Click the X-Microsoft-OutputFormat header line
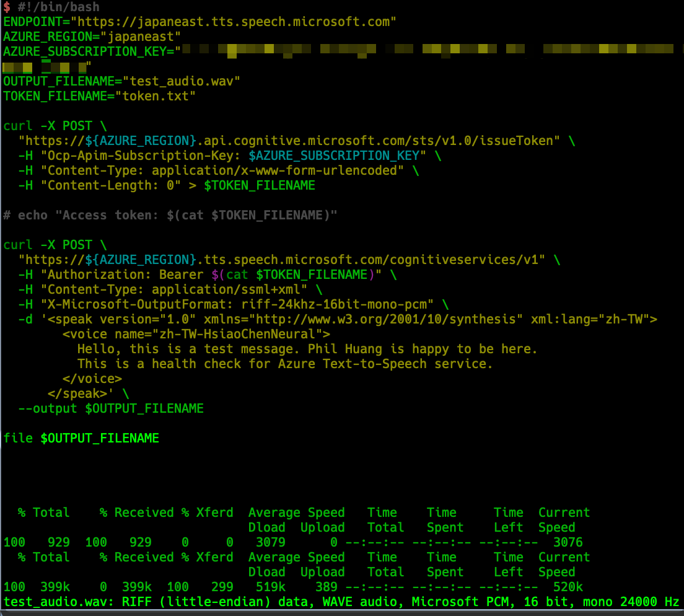The height and width of the screenshot is (616, 684). point(234,304)
